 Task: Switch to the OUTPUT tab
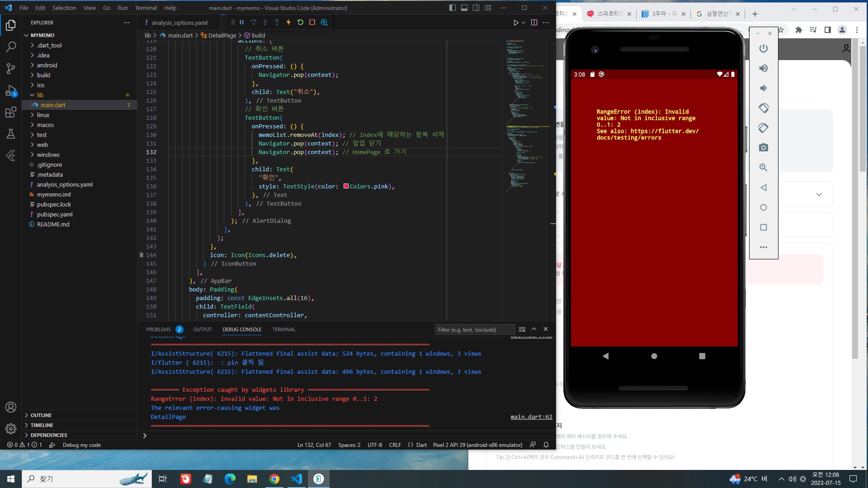coord(203,329)
